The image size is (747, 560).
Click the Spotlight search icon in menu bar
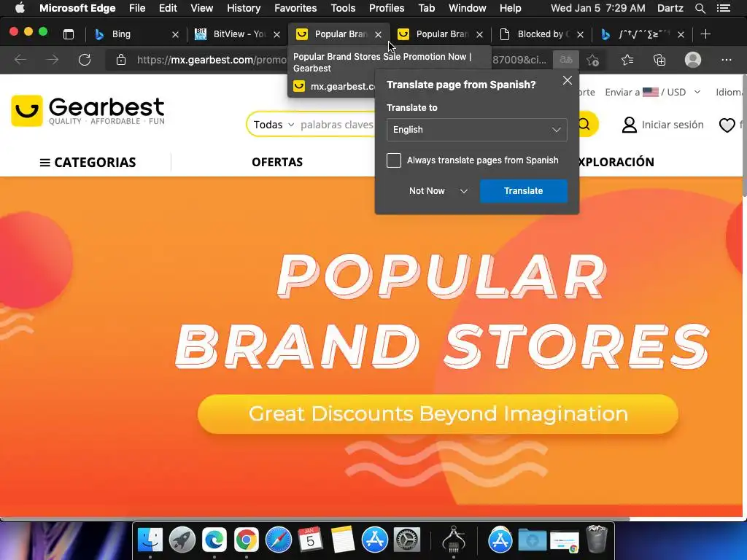(700, 8)
